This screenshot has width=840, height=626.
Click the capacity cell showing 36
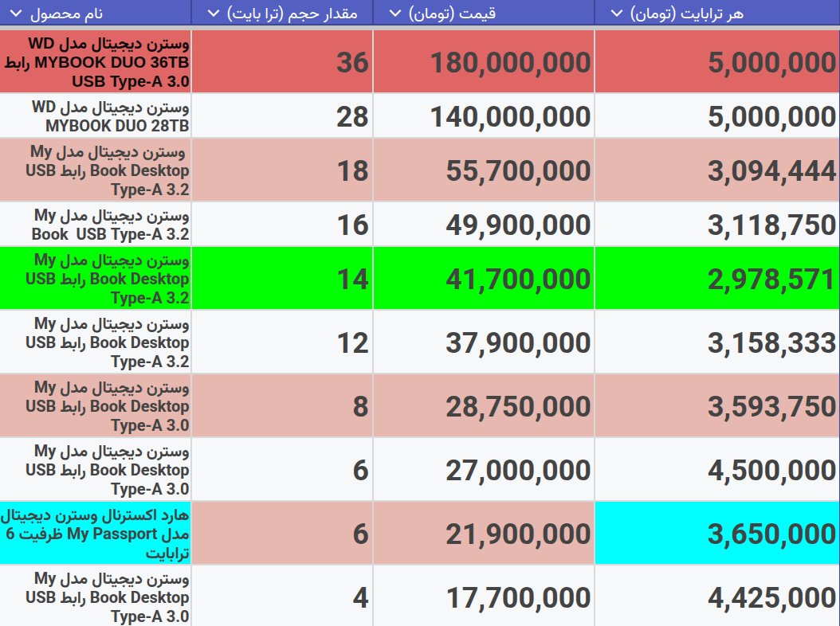(x=282, y=61)
